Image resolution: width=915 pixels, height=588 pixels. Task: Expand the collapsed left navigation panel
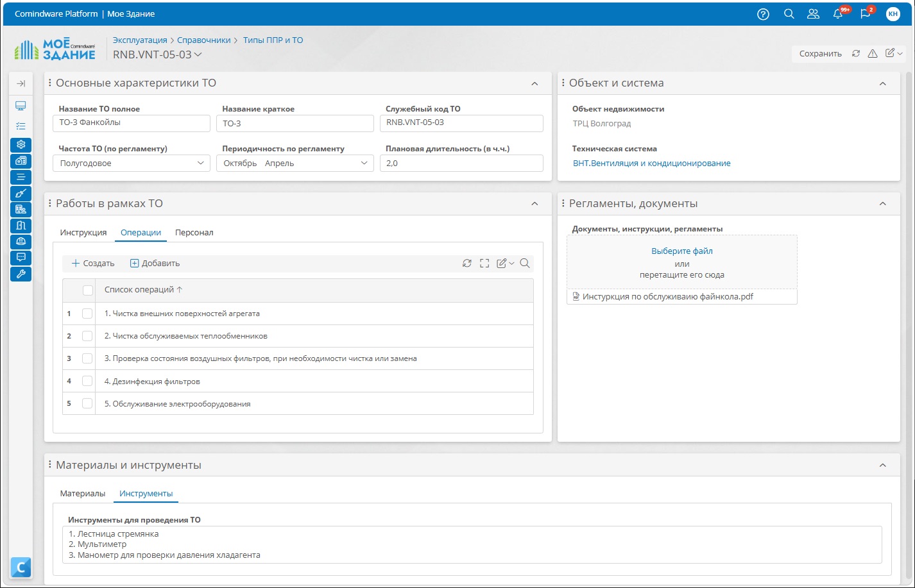coord(21,83)
